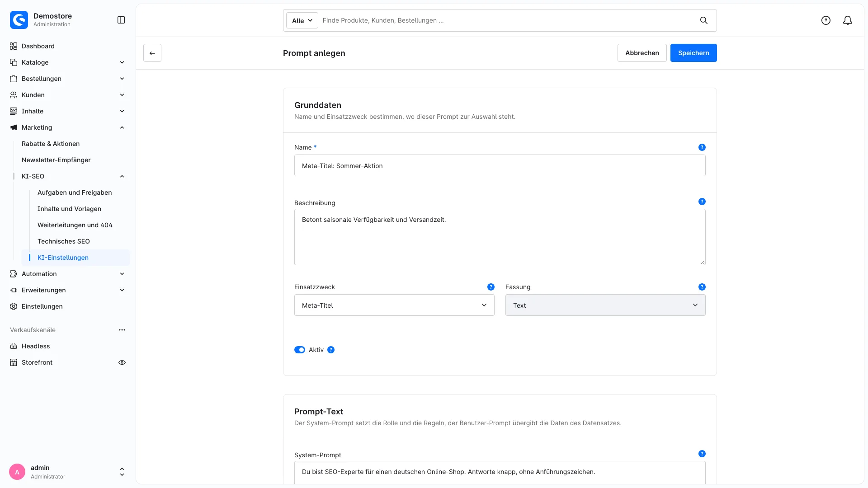Expand the Automation menu chevron
This screenshot has height=488, width=868.
point(122,274)
